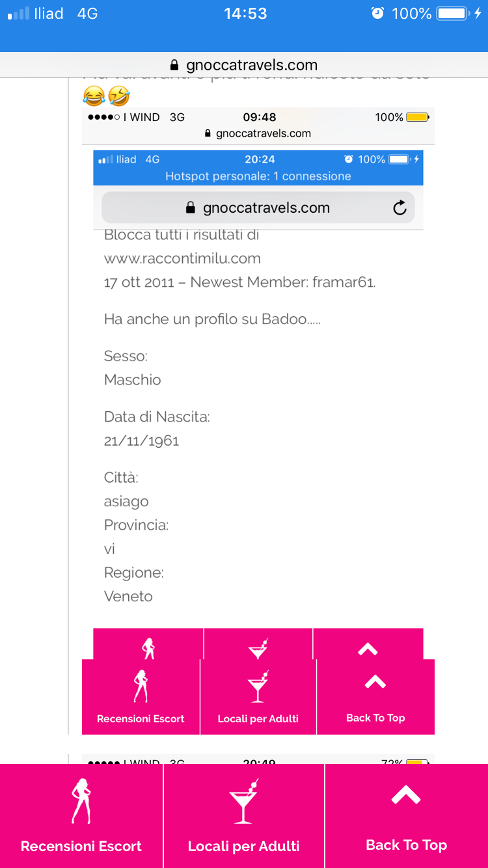
Task: Click the reload icon in the embedded screenshot's address bar
Action: pos(400,208)
